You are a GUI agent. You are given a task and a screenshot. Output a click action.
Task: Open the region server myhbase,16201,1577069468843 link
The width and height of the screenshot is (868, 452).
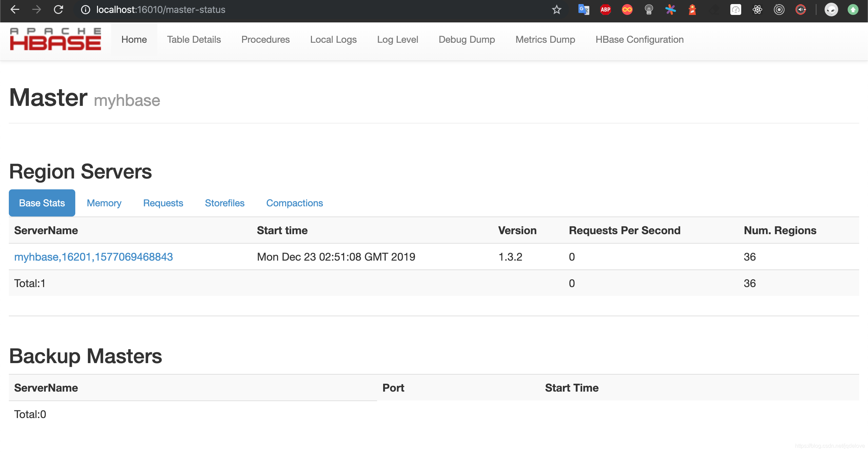94,257
